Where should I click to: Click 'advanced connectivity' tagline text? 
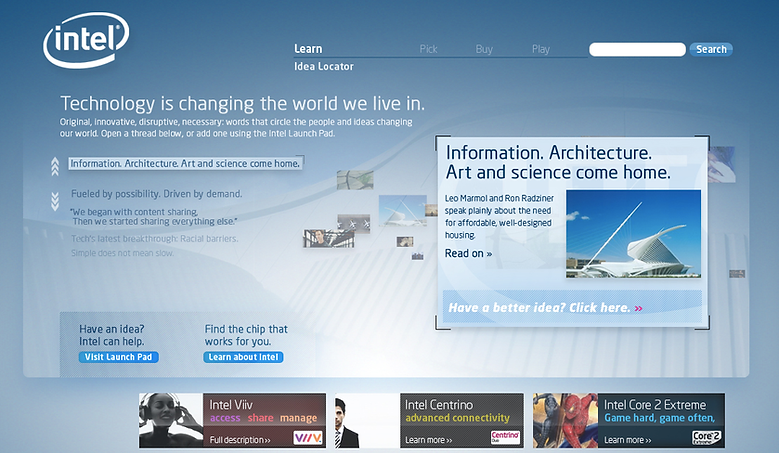pos(457,418)
